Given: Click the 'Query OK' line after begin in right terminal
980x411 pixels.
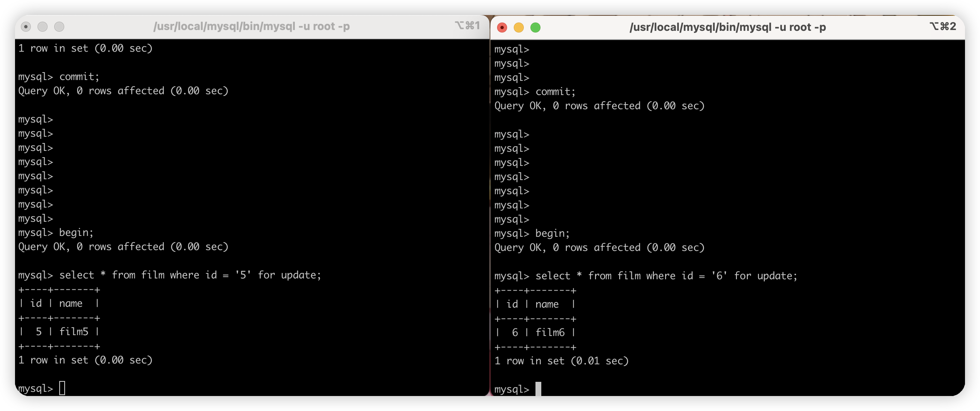Looking at the screenshot, I should tap(600, 248).
